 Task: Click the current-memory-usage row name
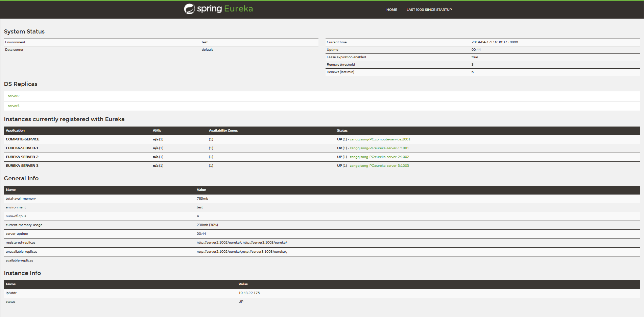[x=24, y=225]
